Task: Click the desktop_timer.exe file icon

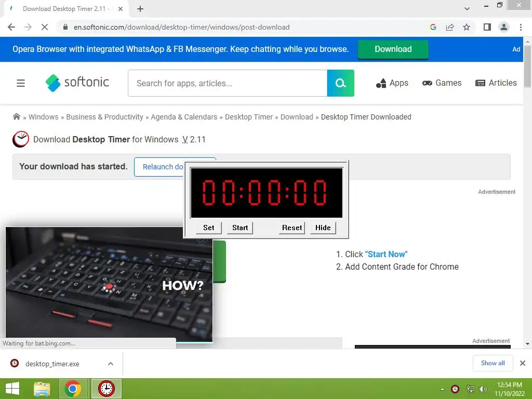Action: [15, 363]
